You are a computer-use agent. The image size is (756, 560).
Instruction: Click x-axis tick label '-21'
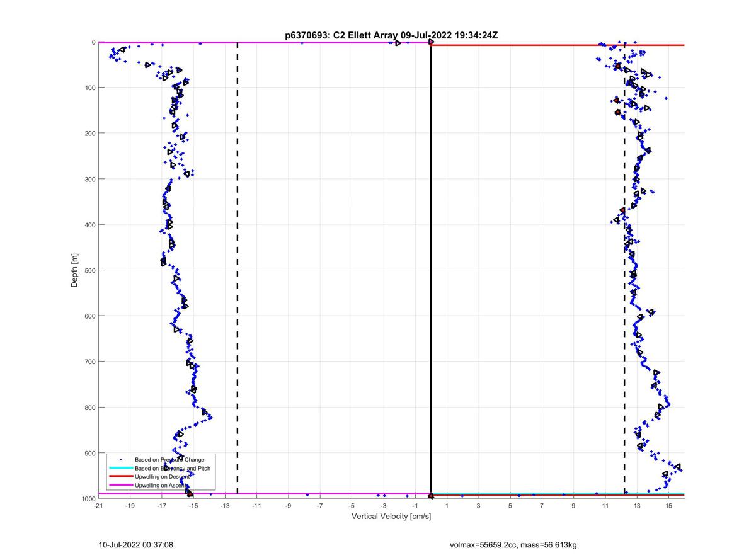click(x=98, y=506)
